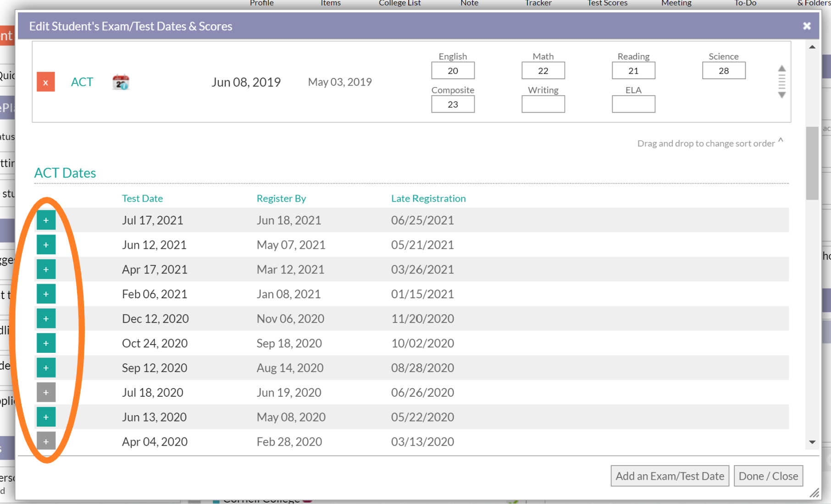Add the Sep 12, 2020 test date

(46, 368)
